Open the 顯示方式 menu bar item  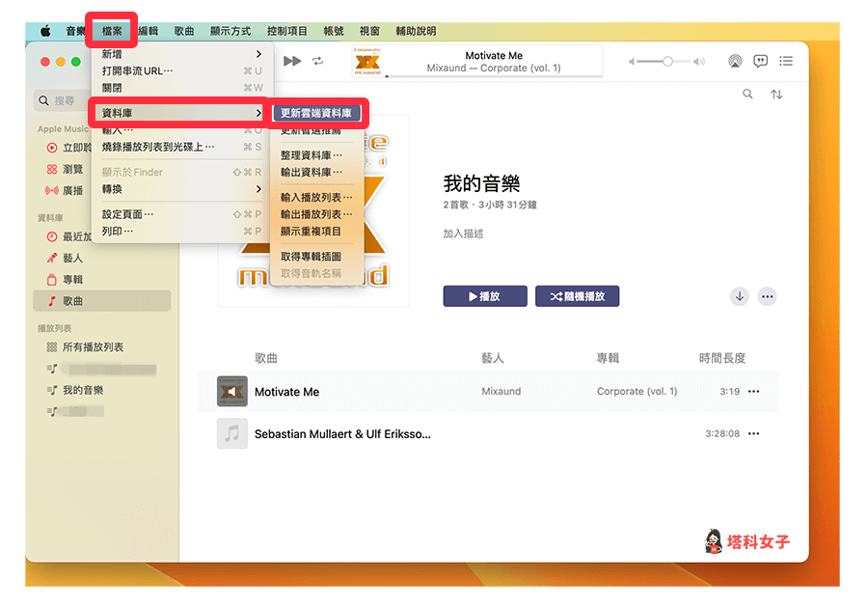(x=231, y=31)
